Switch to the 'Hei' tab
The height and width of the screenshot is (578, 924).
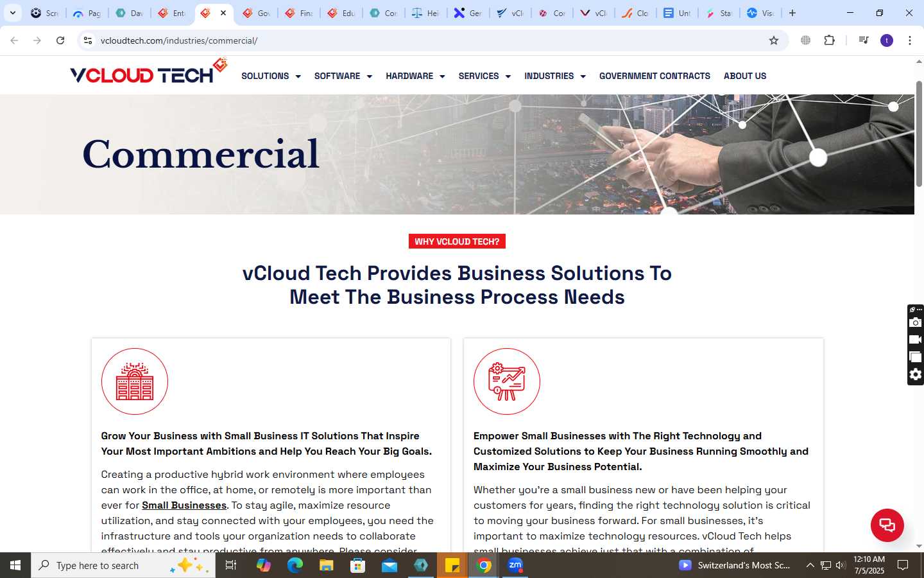(425, 13)
